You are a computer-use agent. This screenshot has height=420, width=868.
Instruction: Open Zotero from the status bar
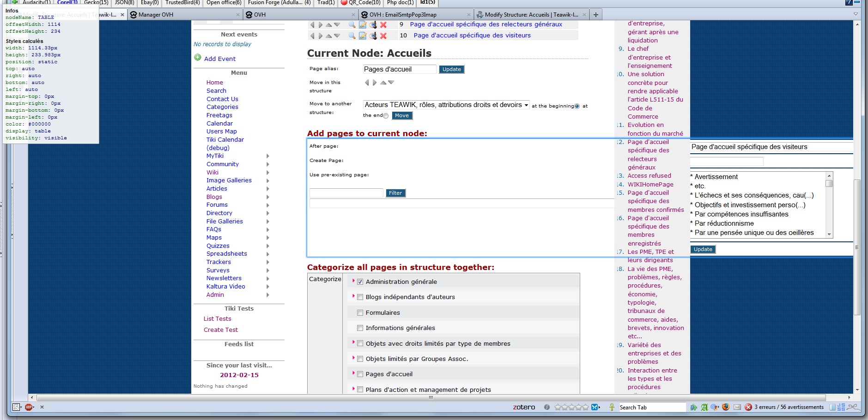[524, 407]
